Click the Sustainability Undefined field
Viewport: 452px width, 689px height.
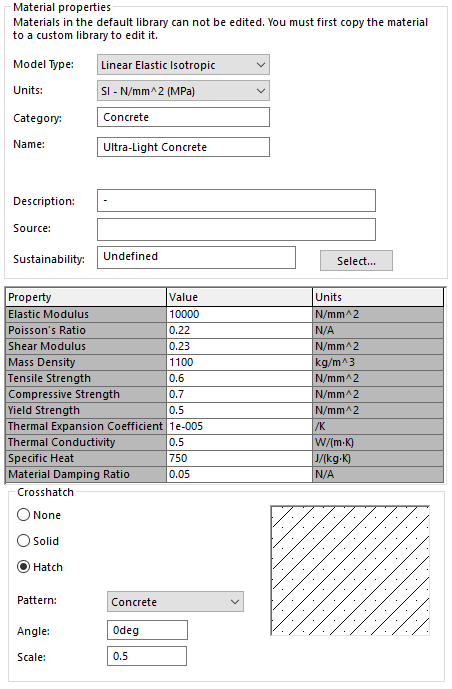point(196,257)
